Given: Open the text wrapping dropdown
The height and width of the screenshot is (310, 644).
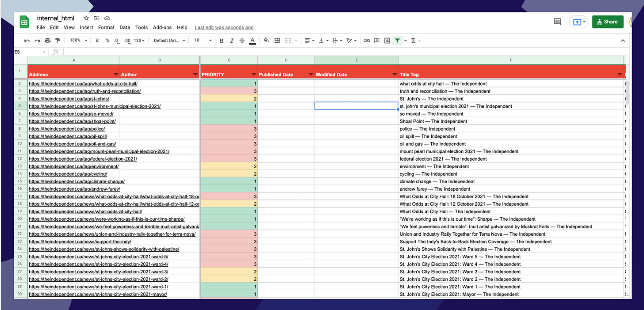Looking at the screenshot, I should 337,41.
